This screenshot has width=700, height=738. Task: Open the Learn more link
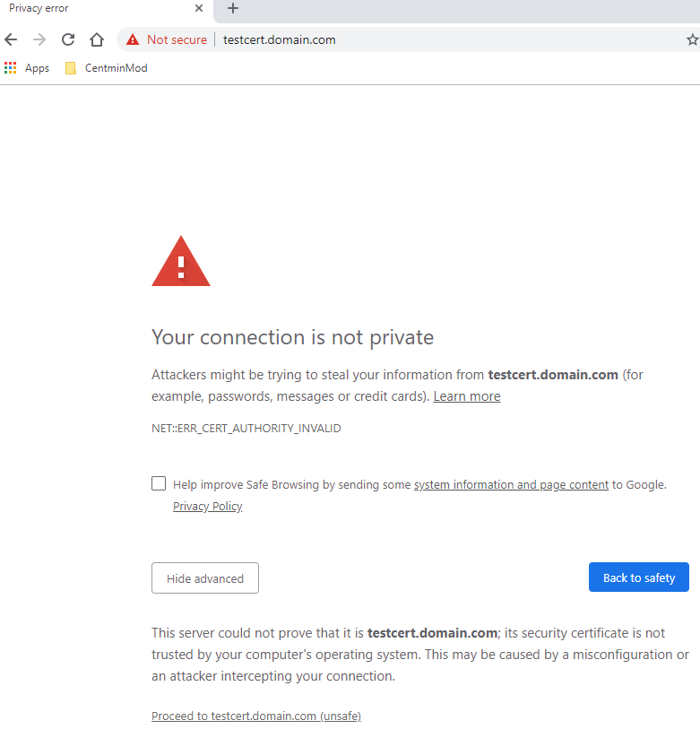(x=466, y=395)
